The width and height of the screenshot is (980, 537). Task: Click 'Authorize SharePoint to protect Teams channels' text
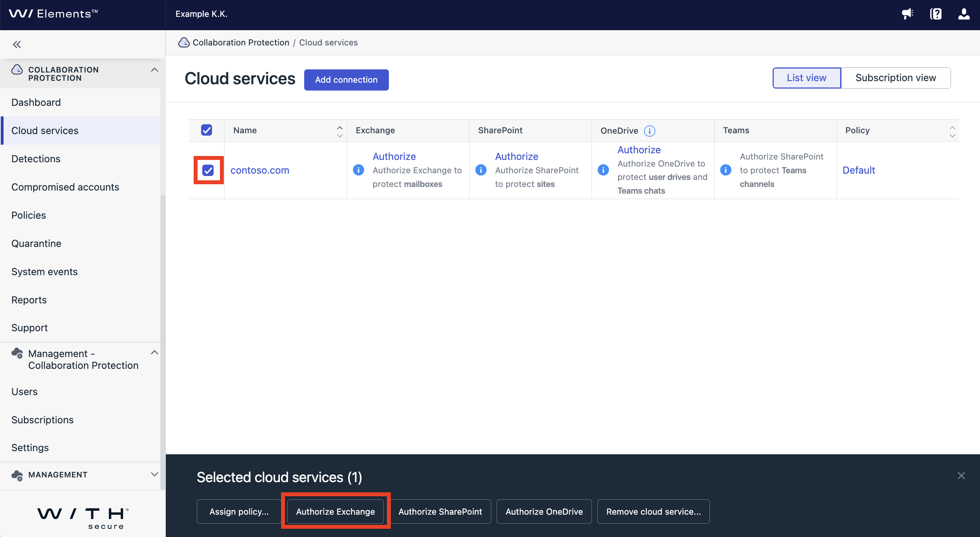(782, 170)
